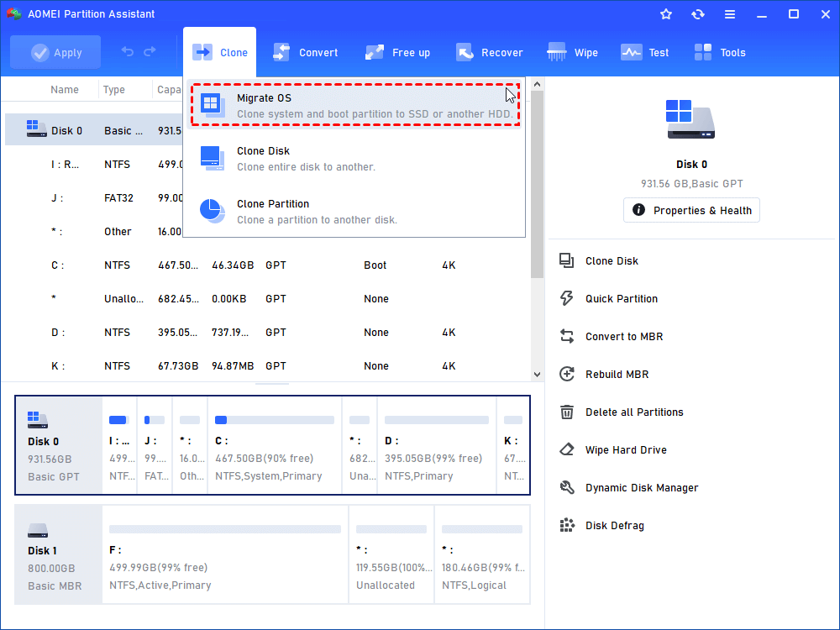Click the Quick Partition lightning icon

click(567, 298)
